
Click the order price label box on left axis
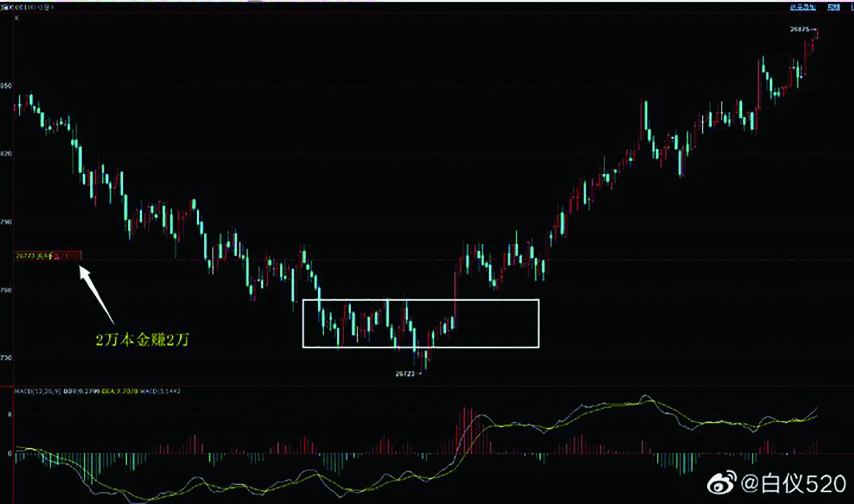tap(48, 256)
